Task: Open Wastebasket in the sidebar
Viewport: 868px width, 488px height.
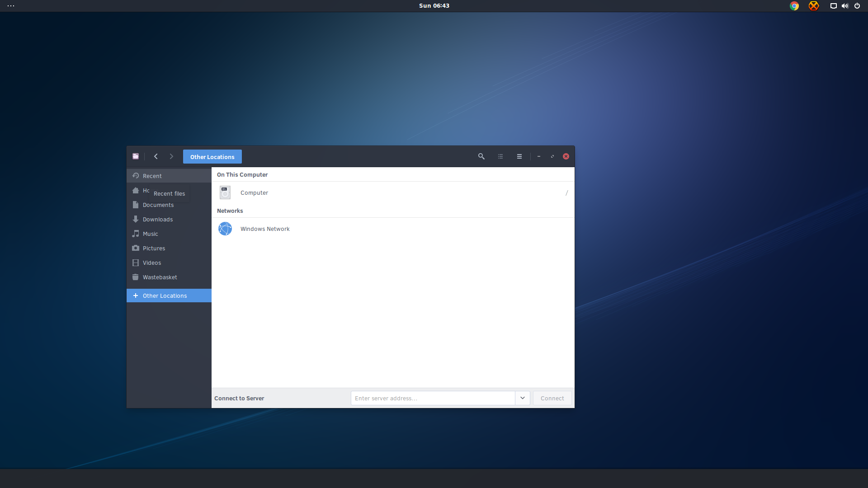Action: coord(169,277)
